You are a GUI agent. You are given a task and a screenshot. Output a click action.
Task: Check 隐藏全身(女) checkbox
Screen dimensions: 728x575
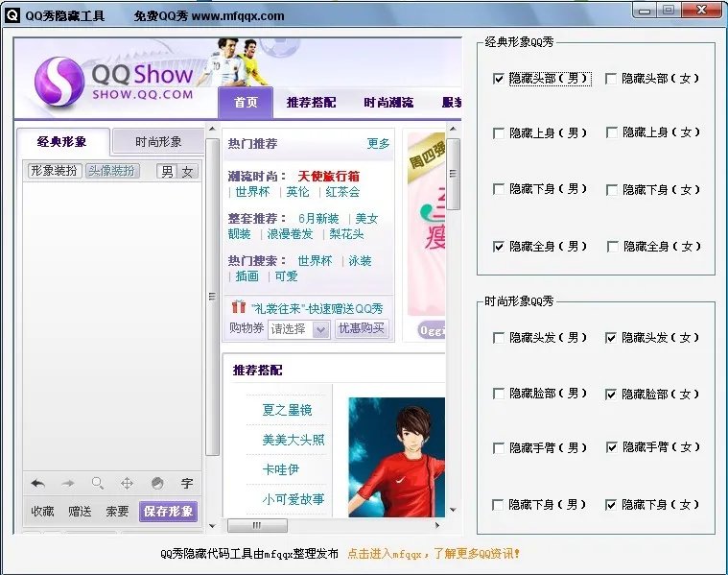(x=612, y=247)
